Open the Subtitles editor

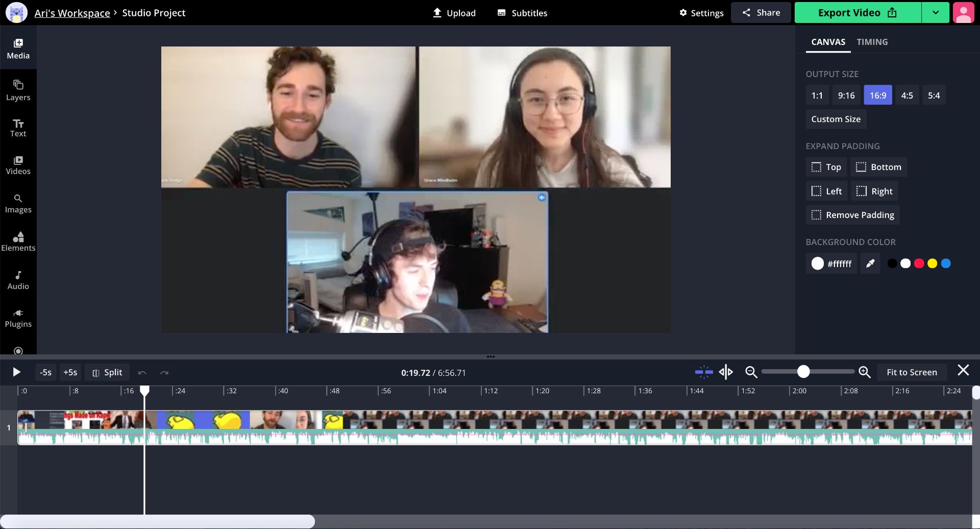point(522,13)
